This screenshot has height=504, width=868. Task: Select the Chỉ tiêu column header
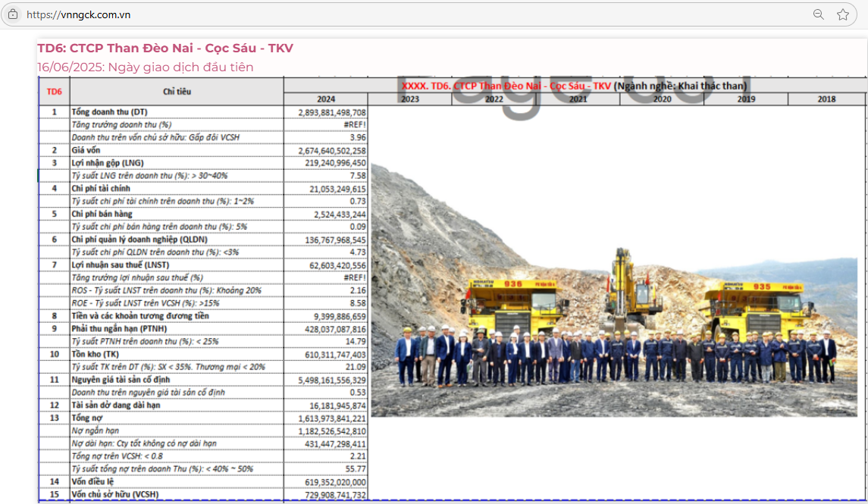pyautogui.click(x=177, y=92)
